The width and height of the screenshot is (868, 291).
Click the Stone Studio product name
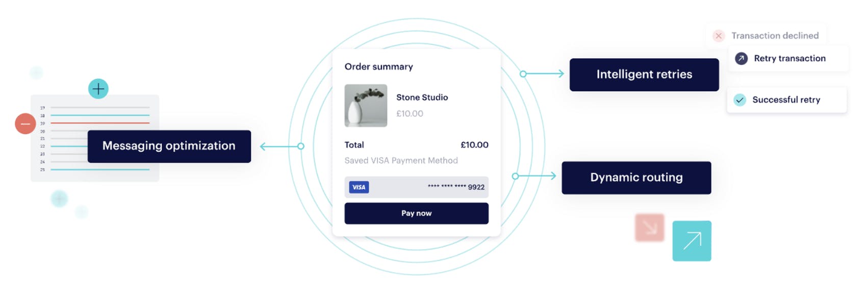[422, 98]
